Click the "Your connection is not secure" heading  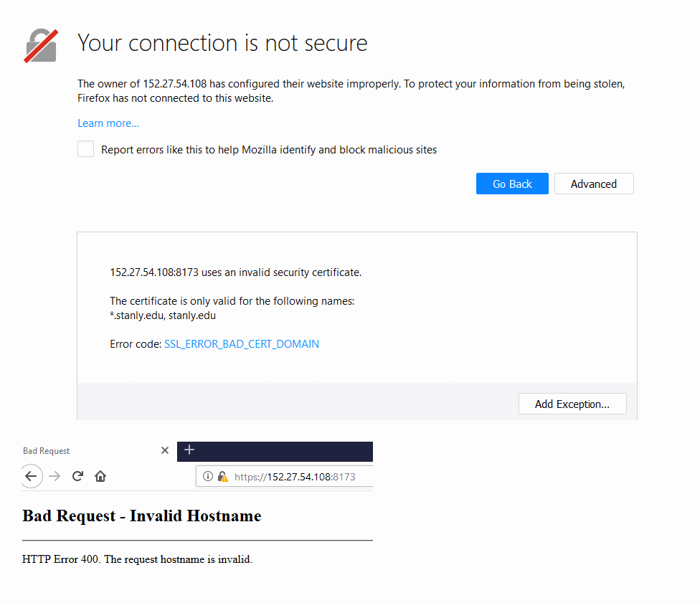coord(222,43)
